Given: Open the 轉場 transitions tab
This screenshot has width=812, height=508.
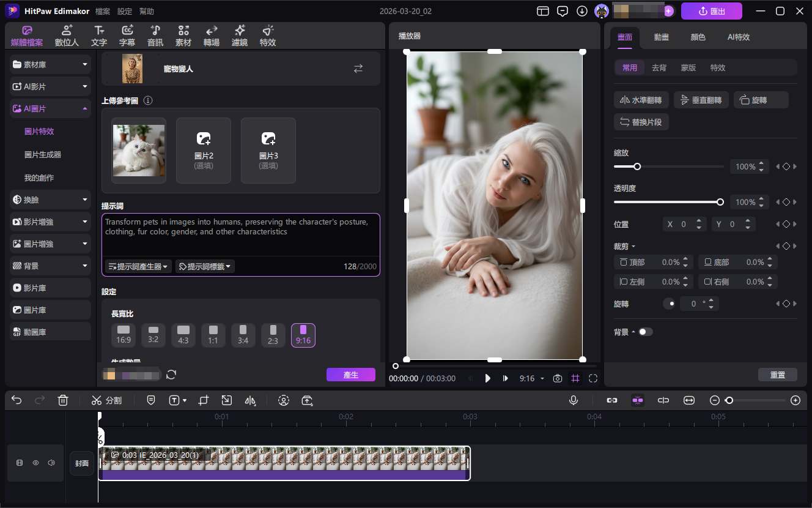Looking at the screenshot, I should [x=211, y=36].
